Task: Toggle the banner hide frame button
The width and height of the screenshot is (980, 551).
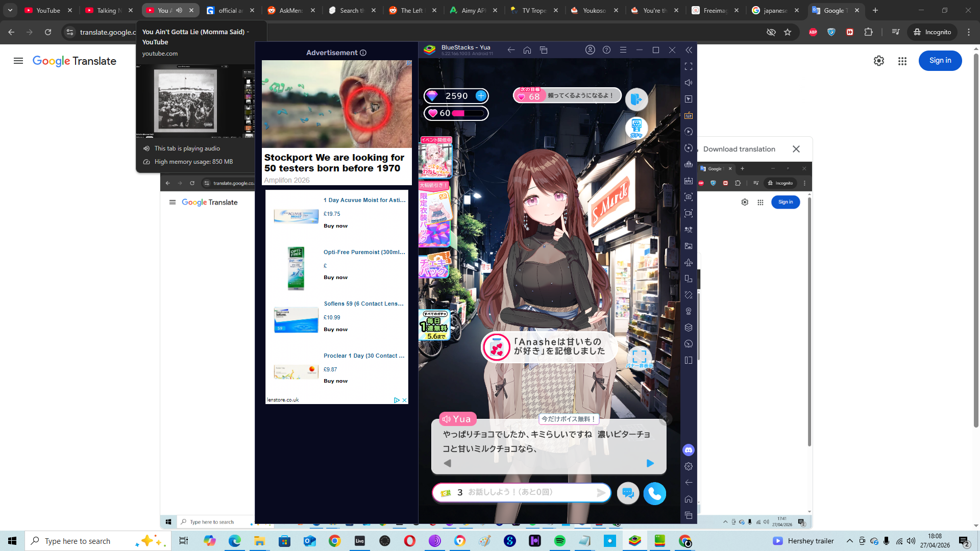Action: pos(639,357)
